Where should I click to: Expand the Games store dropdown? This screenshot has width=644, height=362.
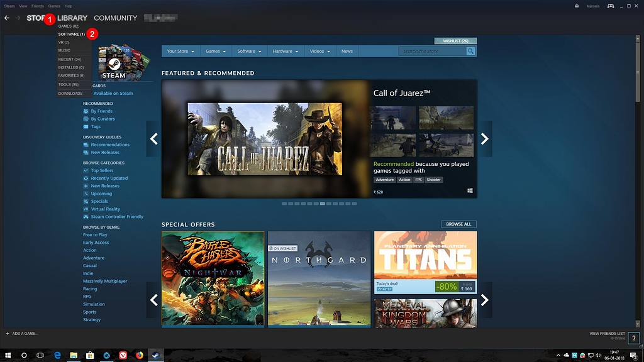(216, 52)
